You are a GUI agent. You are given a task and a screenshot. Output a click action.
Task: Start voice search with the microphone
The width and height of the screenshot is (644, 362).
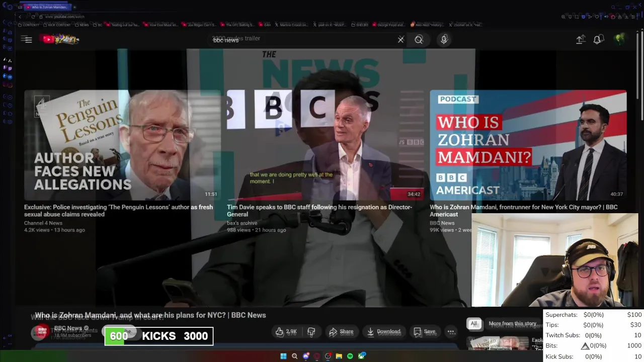[444, 40]
